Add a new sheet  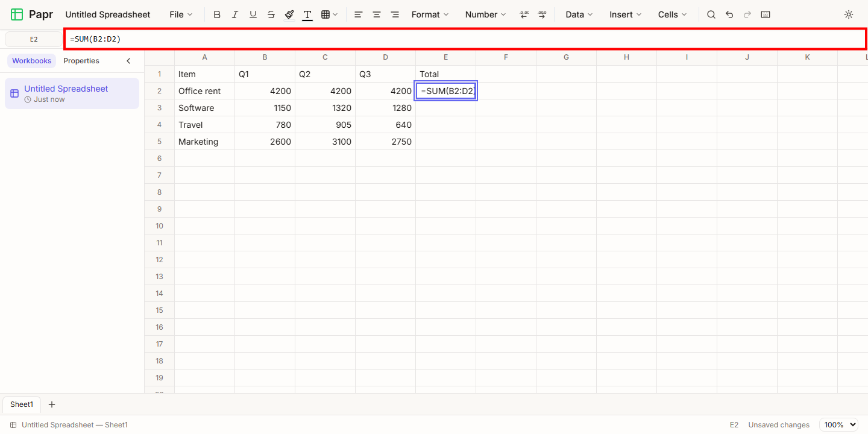tap(52, 404)
